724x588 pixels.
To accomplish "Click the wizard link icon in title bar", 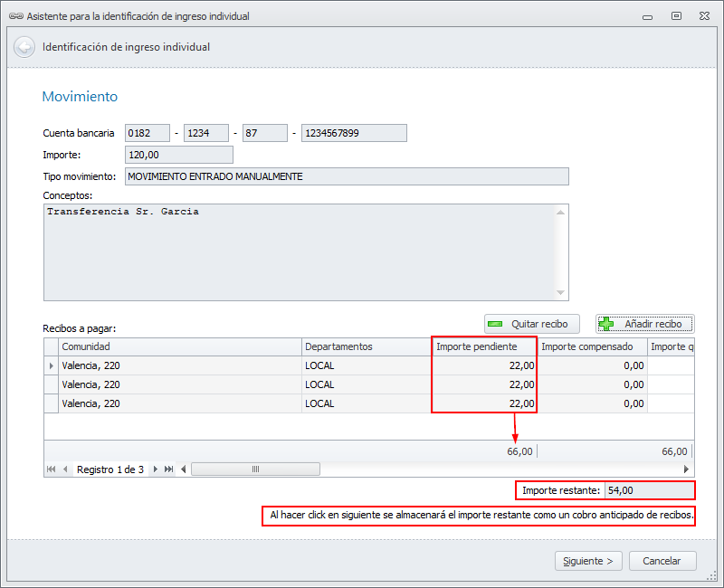I will (x=16, y=16).
